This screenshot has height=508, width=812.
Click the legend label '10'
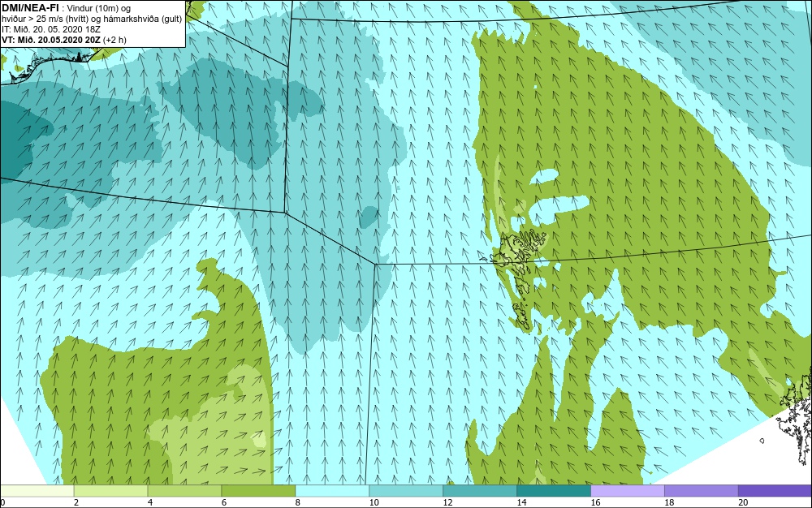pyautogui.click(x=374, y=502)
